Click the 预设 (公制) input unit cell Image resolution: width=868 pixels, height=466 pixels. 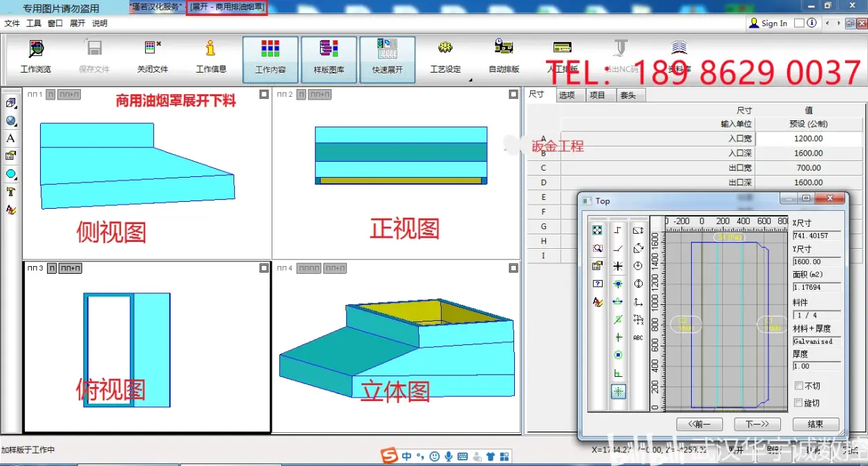pyautogui.click(x=809, y=124)
